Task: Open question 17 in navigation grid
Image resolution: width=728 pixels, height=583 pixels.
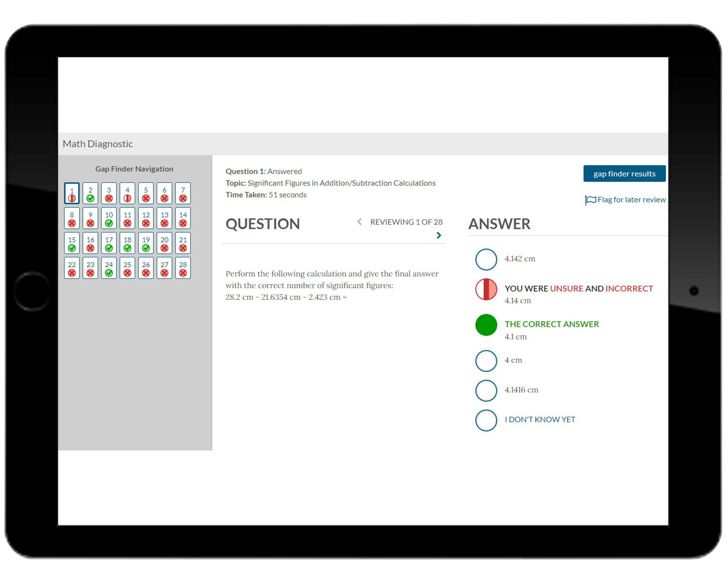Action: pyautogui.click(x=109, y=243)
